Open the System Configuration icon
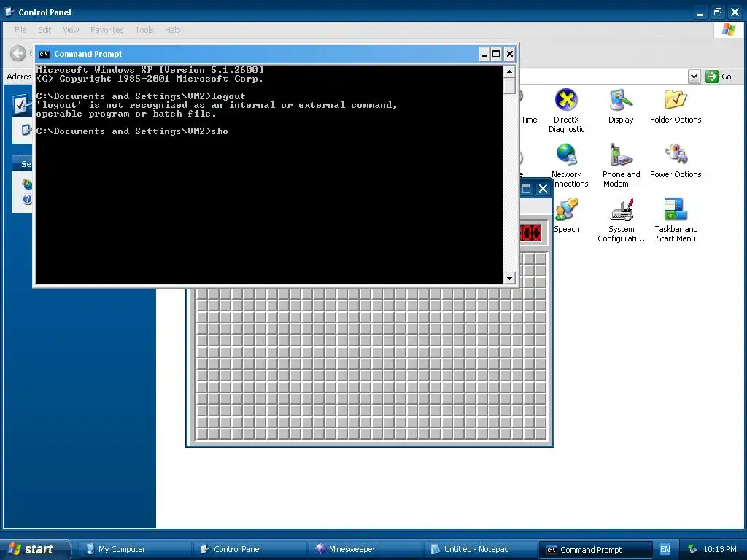This screenshot has height=560, width=747. [621, 220]
